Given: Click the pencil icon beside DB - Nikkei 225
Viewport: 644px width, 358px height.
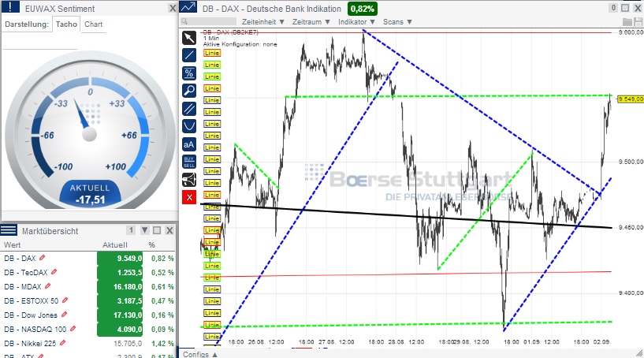Looking at the screenshot, I should [62, 343].
